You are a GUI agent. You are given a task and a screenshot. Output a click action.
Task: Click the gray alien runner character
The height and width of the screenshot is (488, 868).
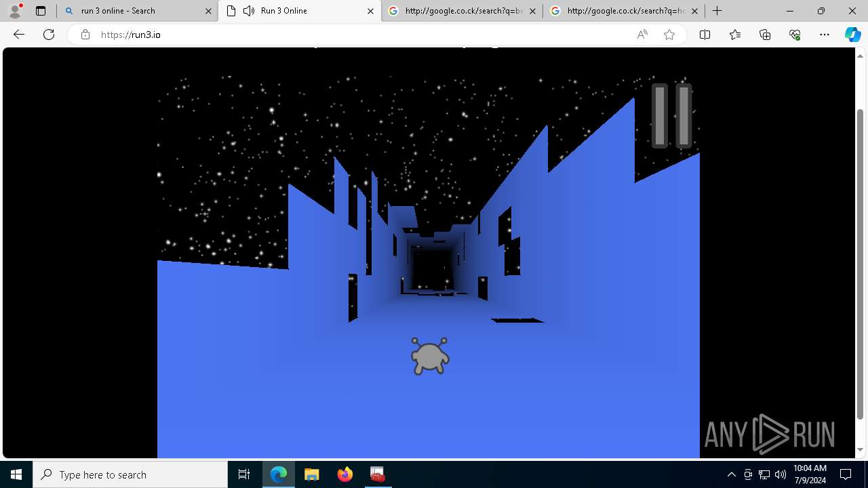click(x=430, y=356)
